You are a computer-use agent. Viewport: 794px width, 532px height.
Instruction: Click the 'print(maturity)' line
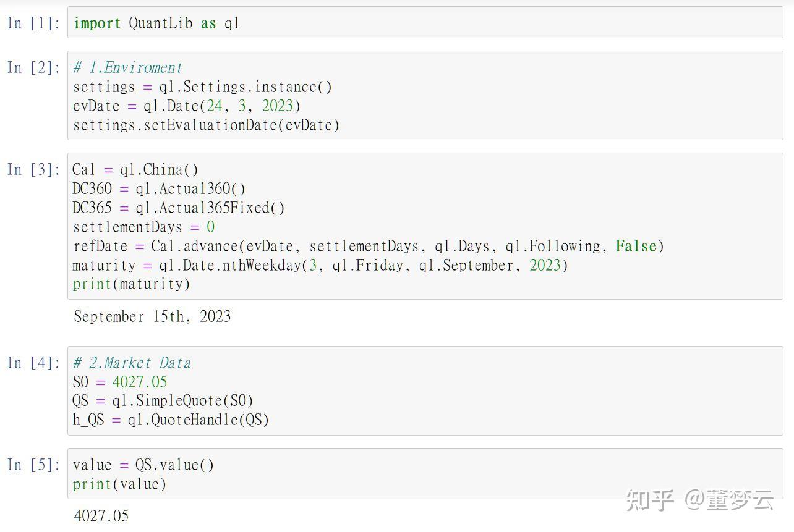pos(132,284)
